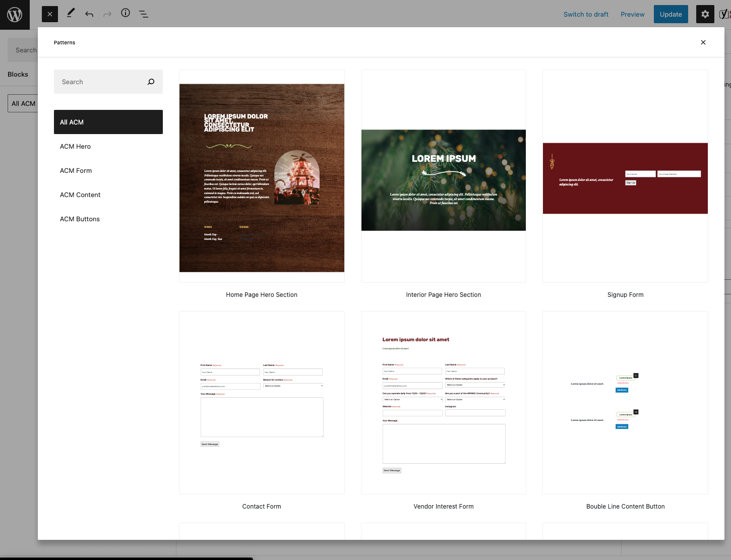Image resolution: width=731 pixels, height=560 pixels.
Task: Click the magnifier icon in pattern search
Action: [151, 81]
